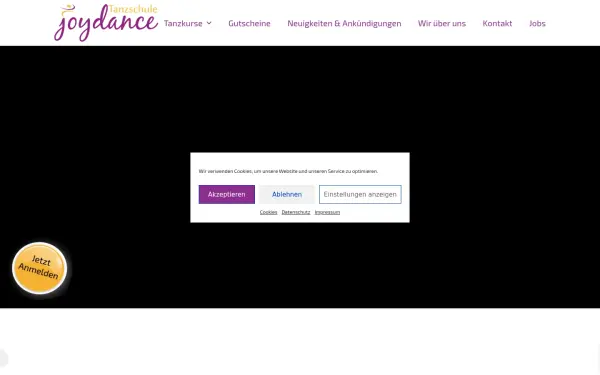600x375 pixels.
Task: Open the Kontakt page
Action: click(497, 23)
